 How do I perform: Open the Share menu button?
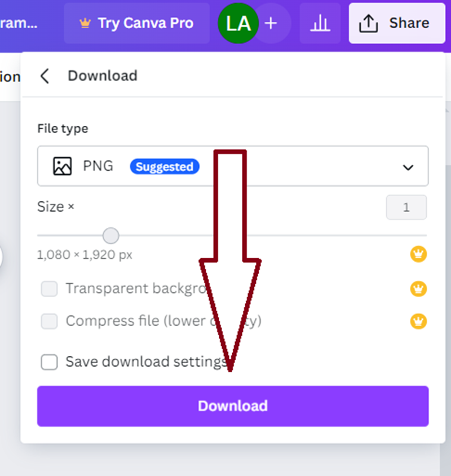pyautogui.click(x=397, y=23)
